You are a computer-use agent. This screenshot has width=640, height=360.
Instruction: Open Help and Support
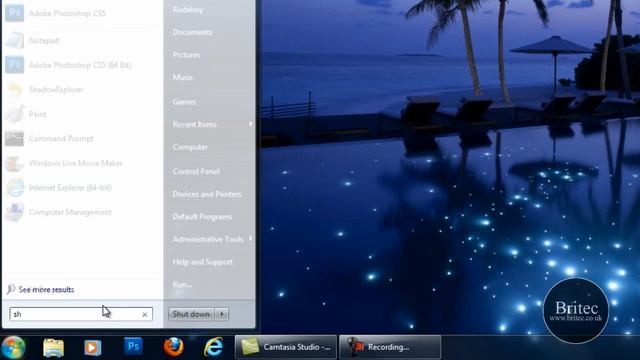[203, 262]
